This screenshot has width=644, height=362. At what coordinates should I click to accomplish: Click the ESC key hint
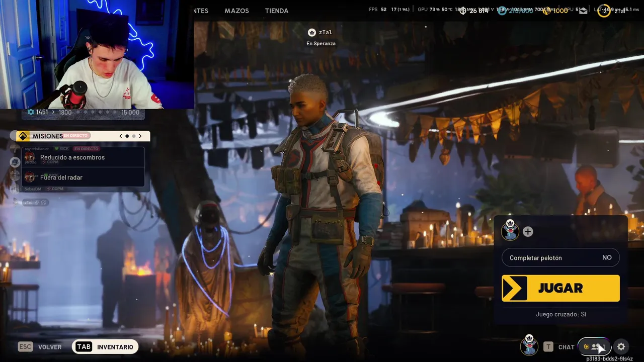click(x=26, y=347)
